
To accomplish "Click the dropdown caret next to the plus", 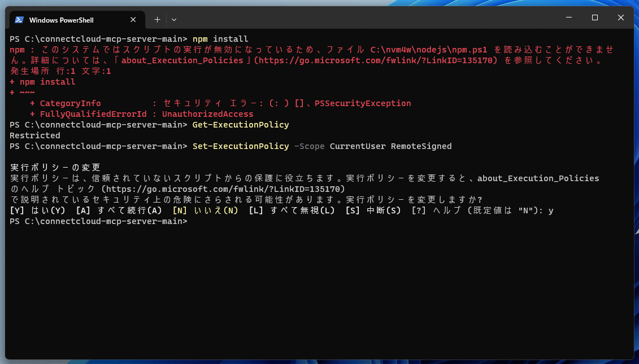I will tap(173, 19).
